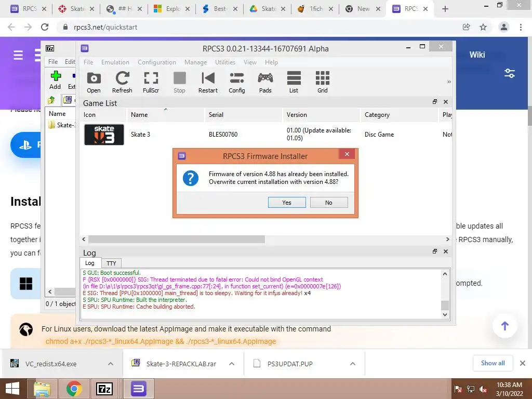Viewport: 532px width, 399px height.
Task: Click the log scroll-down arrow
Action: (445, 315)
